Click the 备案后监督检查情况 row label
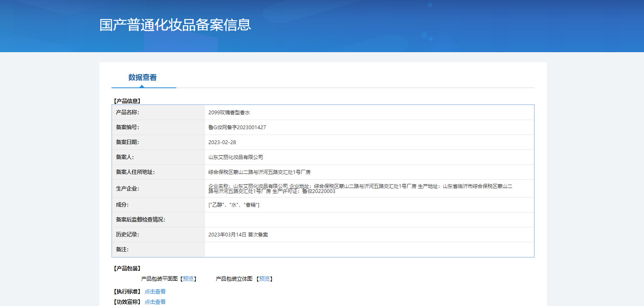This screenshot has width=644, height=306. point(140,220)
